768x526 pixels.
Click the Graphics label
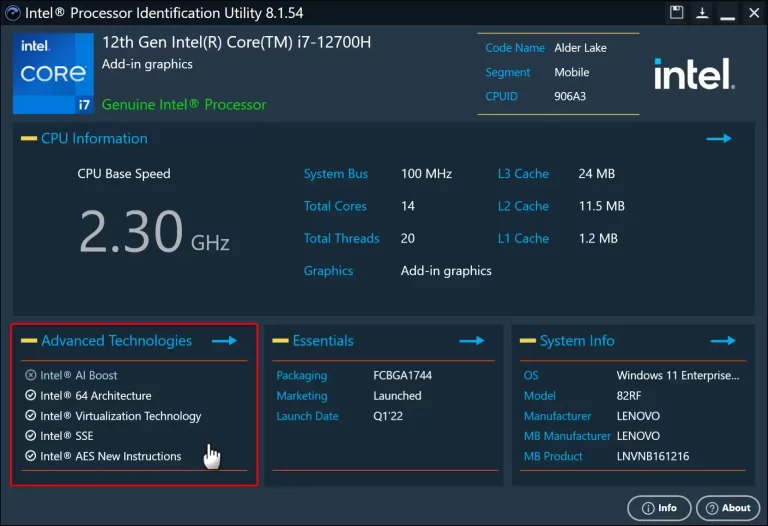pyautogui.click(x=328, y=271)
